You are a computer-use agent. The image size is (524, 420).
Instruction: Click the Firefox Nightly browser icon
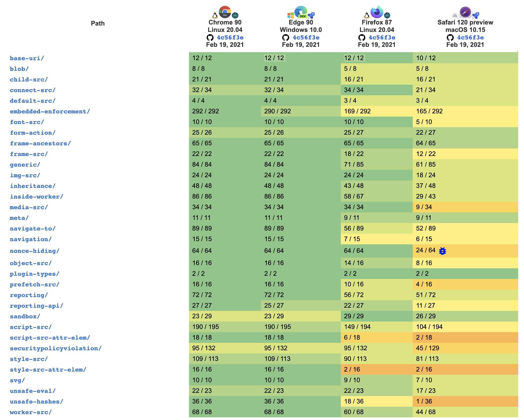(377, 12)
